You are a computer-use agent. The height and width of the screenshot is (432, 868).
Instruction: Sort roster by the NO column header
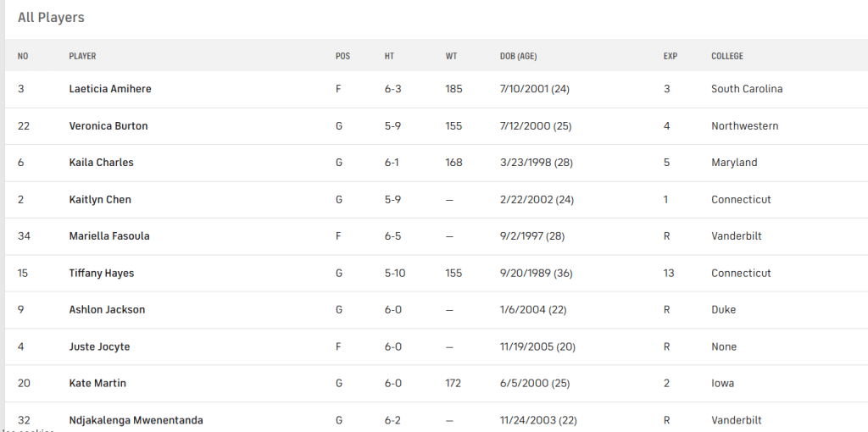[x=23, y=57]
